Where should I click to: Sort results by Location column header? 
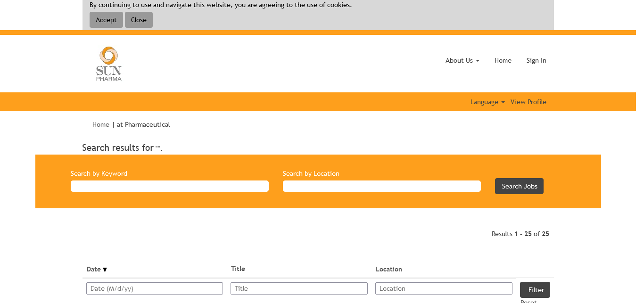388,269
